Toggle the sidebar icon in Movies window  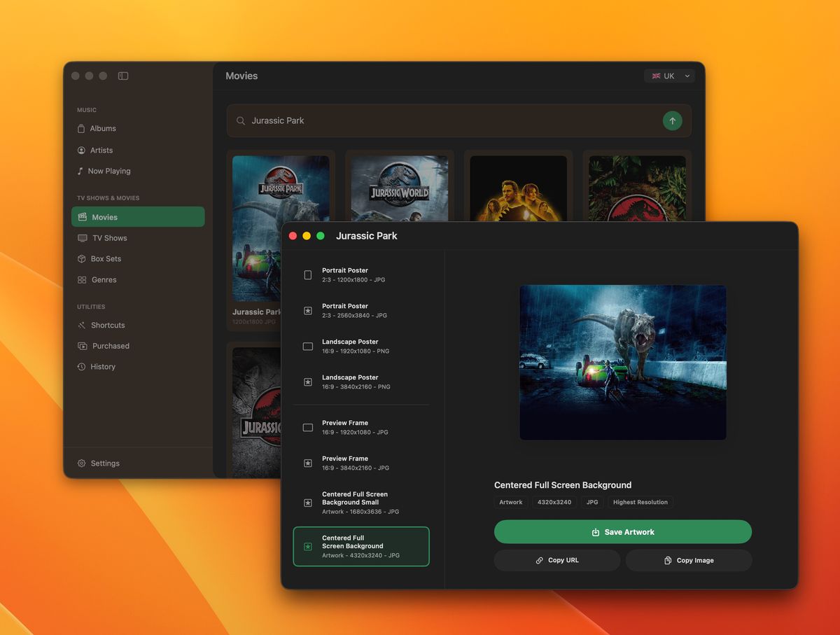coord(123,76)
